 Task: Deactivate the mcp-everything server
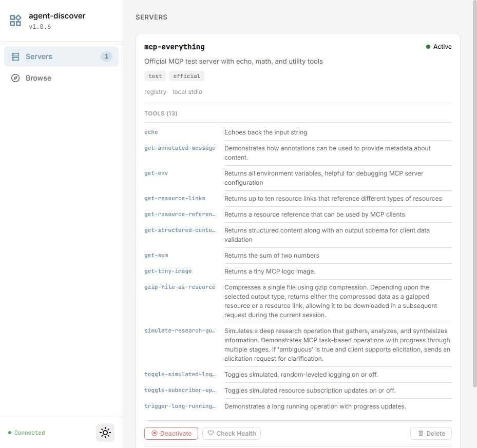pos(171,433)
